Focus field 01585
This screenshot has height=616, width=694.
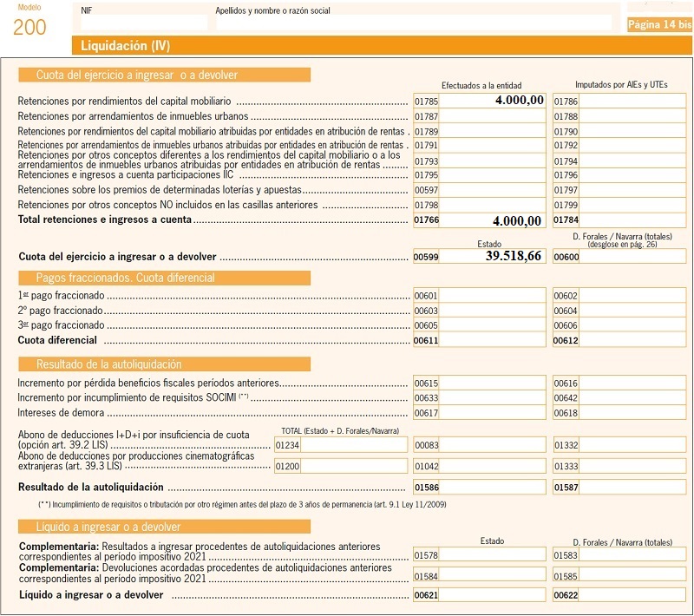pos(632,576)
